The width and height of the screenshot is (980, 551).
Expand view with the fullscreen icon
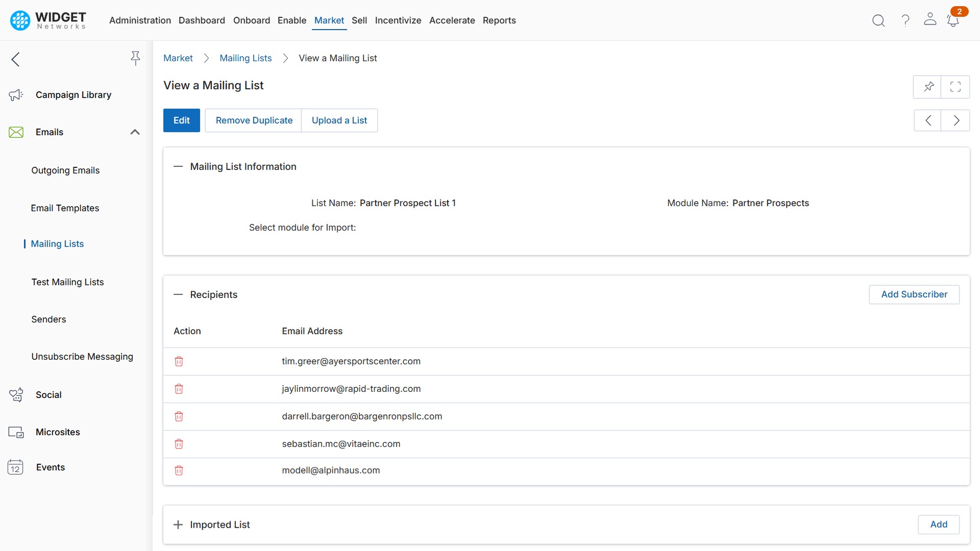(x=955, y=87)
